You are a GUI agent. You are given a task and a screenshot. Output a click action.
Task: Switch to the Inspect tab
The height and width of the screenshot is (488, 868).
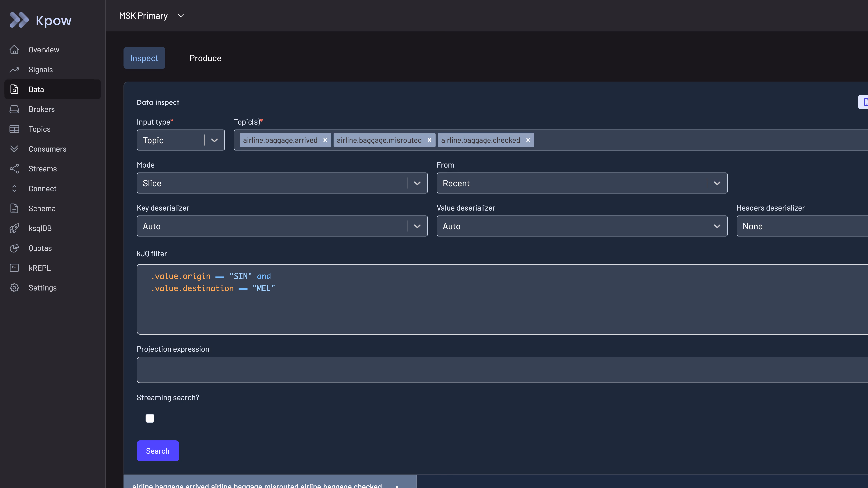pos(144,58)
